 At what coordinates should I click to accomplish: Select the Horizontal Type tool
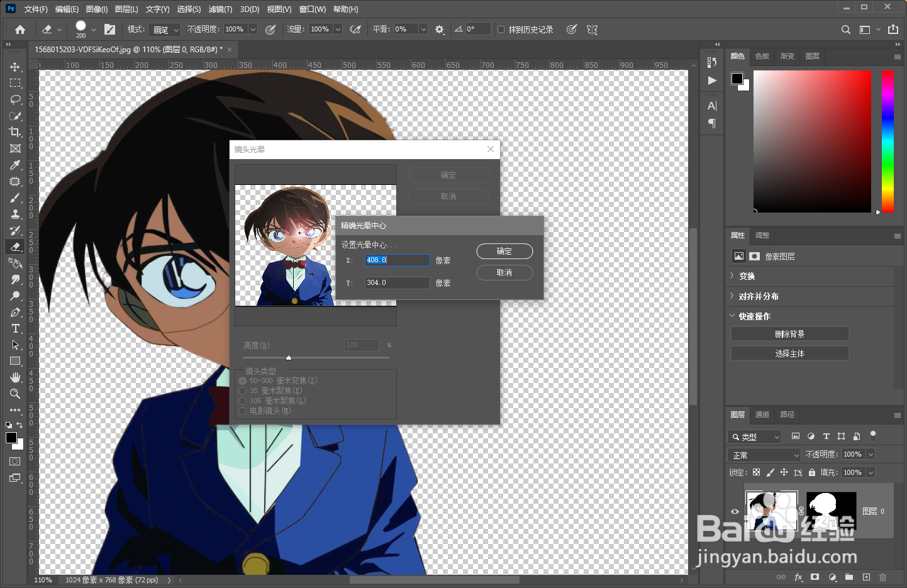15,328
